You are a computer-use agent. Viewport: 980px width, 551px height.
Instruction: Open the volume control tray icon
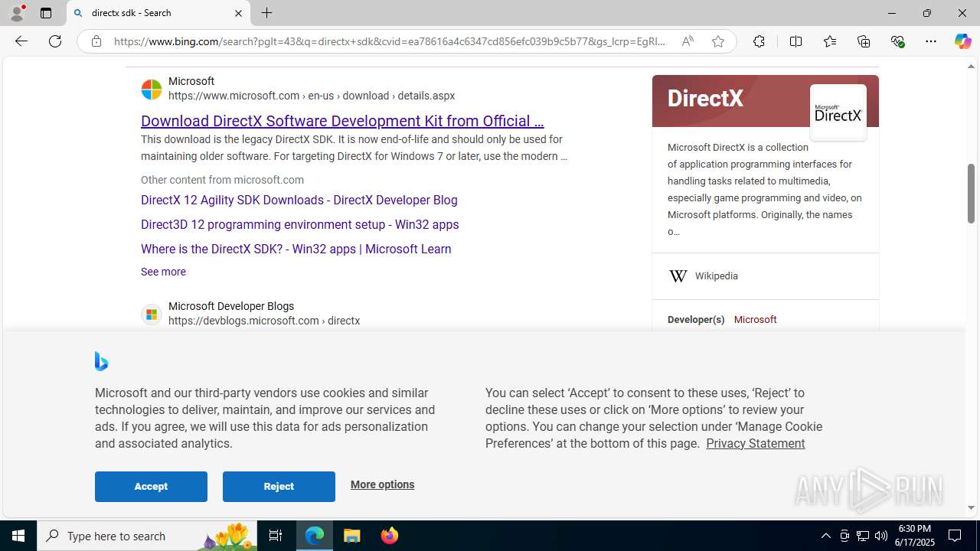tap(881, 536)
